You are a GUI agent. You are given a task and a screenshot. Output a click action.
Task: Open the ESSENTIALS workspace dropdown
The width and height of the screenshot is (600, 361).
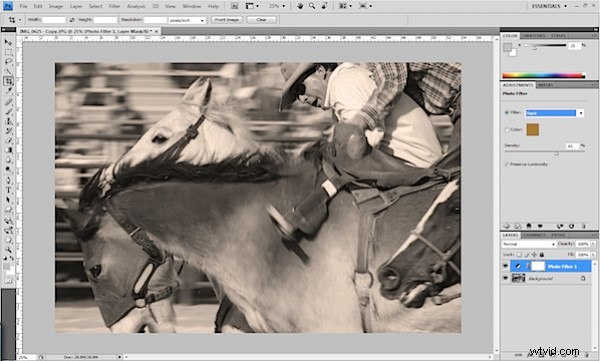pyautogui.click(x=550, y=6)
